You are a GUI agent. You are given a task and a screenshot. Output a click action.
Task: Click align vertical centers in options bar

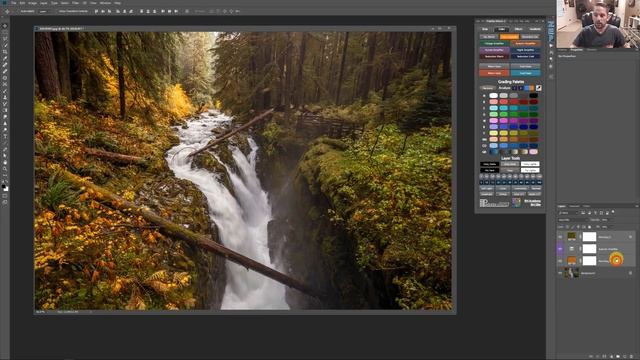103,11
